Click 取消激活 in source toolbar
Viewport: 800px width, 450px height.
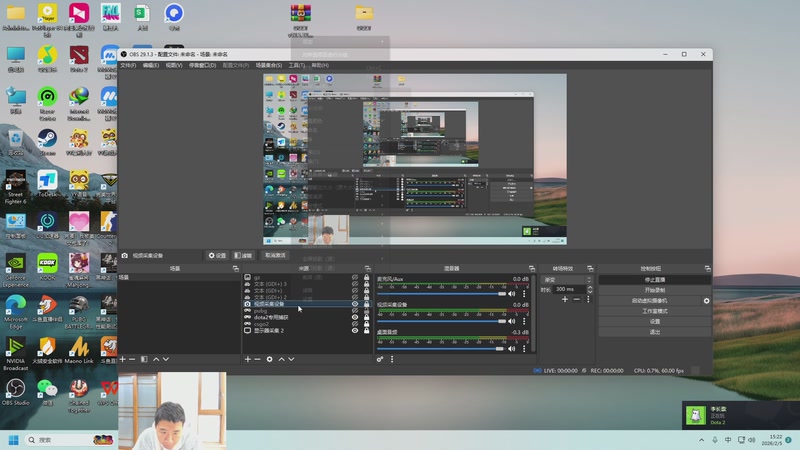pos(275,255)
